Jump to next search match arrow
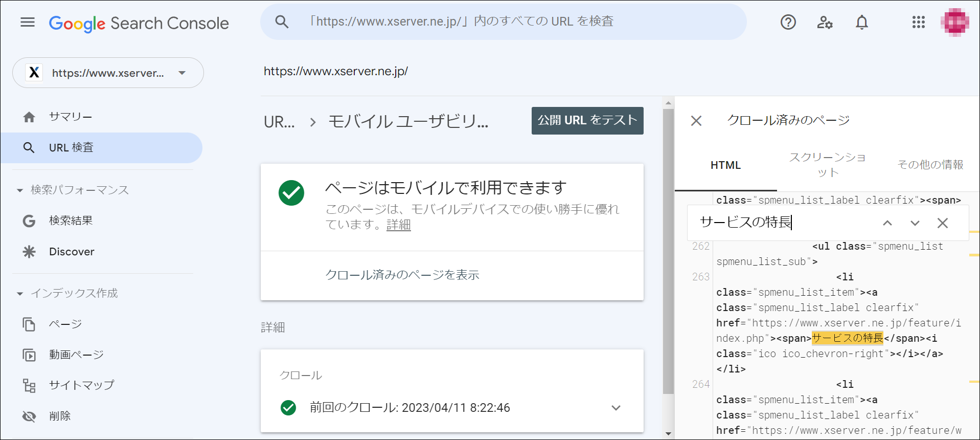Screen dimensions: 980x440 [x=915, y=223]
